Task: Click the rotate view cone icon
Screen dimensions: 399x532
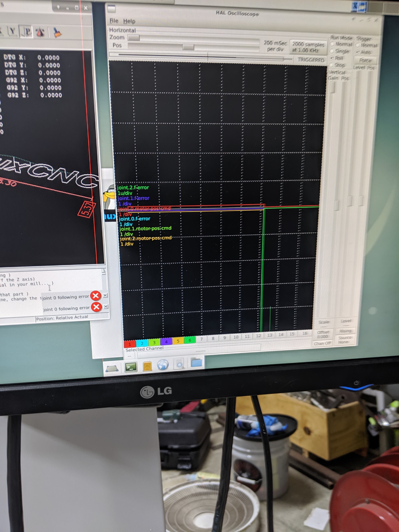Action: coord(40,32)
